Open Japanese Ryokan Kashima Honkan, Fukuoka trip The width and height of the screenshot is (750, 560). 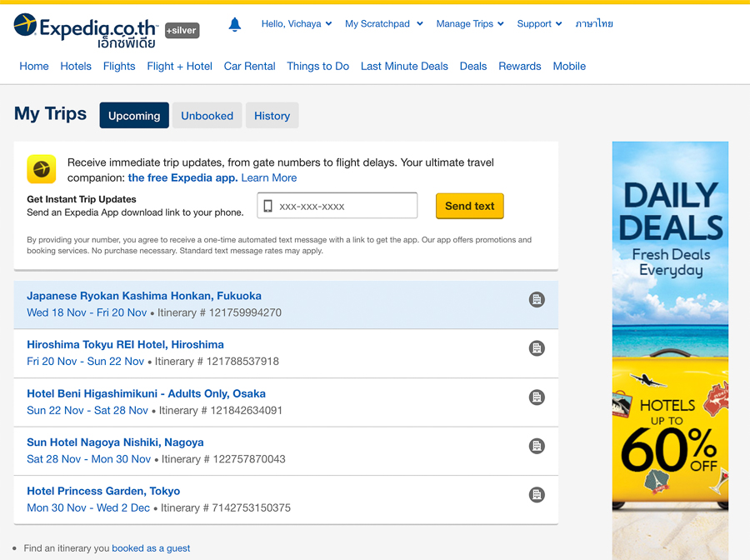pyautogui.click(x=144, y=296)
